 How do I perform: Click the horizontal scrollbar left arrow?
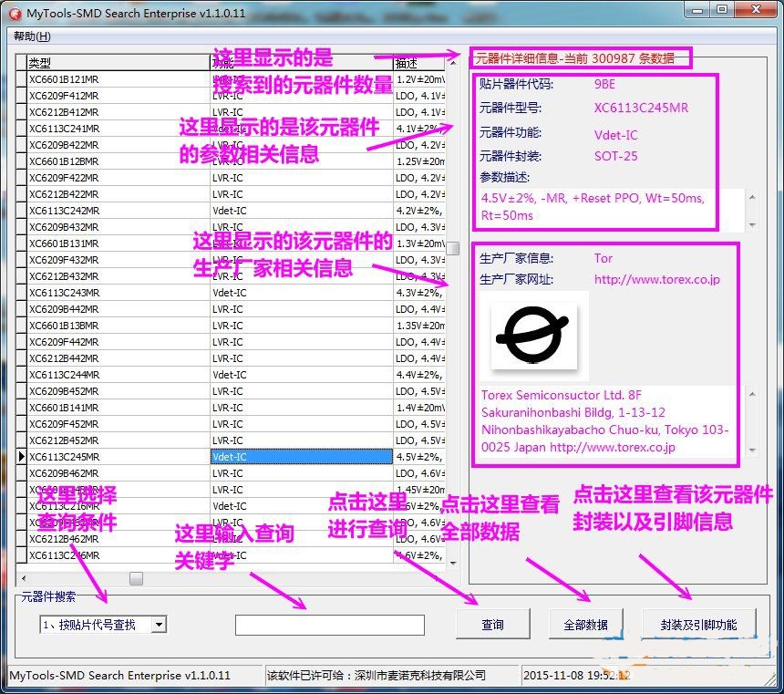tap(23, 578)
